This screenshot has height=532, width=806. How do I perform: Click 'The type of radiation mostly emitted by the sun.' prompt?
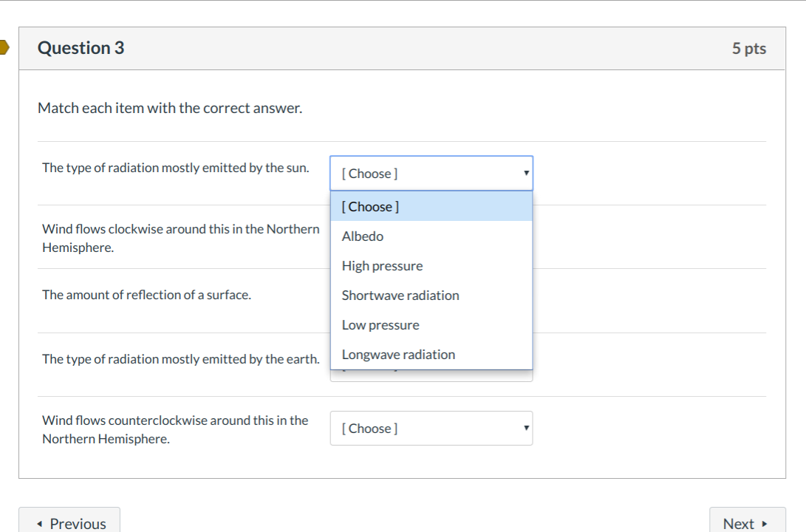[176, 168]
